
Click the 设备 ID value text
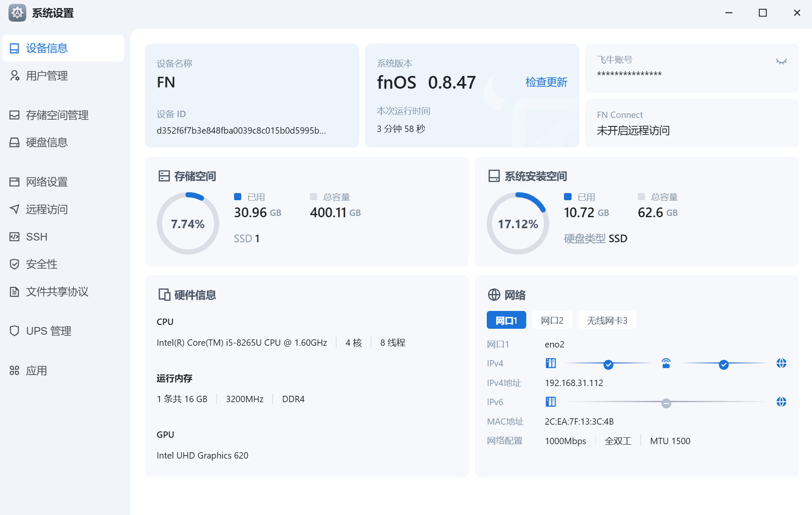(x=241, y=131)
